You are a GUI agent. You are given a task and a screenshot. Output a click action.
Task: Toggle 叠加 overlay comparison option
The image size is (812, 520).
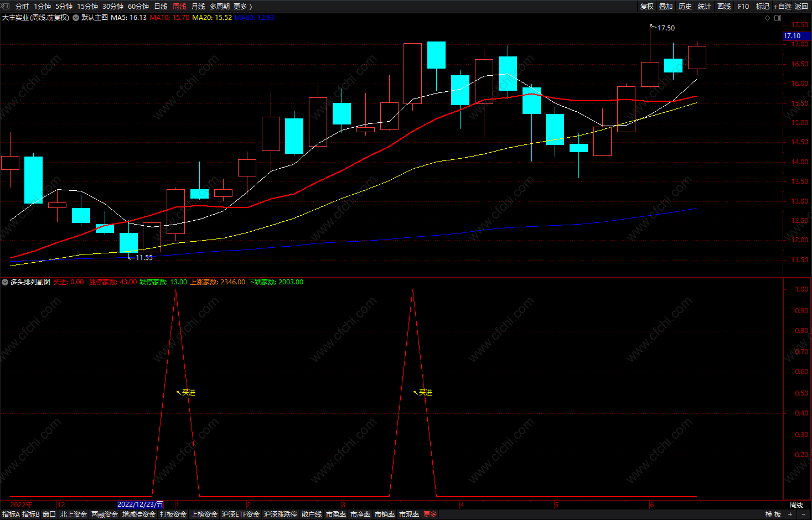(x=666, y=7)
